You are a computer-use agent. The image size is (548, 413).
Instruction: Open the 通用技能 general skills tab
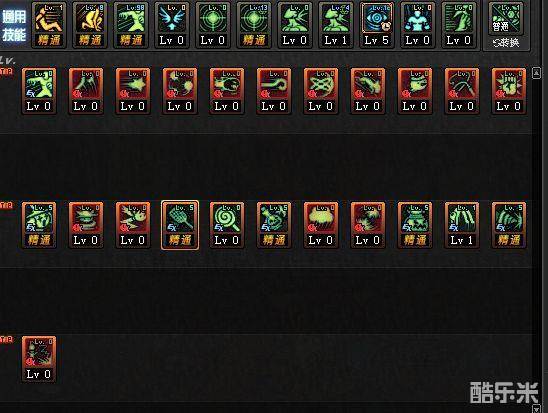(14, 26)
